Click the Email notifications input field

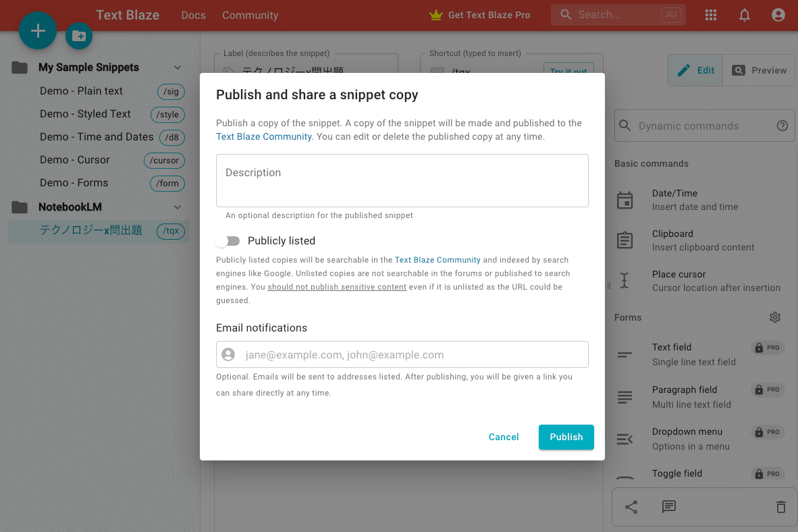pos(402,354)
